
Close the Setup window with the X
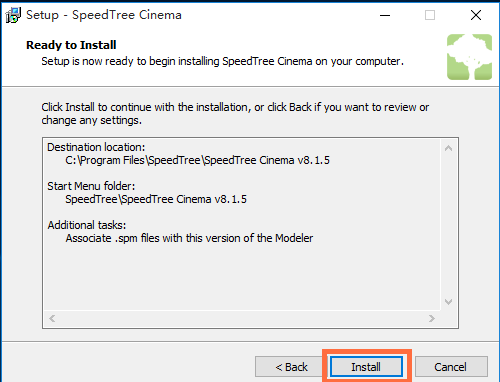(x=476, y=15)
